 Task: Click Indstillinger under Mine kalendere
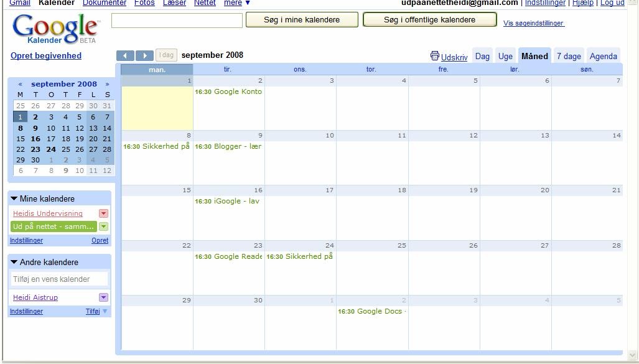[x=27, y=241]
